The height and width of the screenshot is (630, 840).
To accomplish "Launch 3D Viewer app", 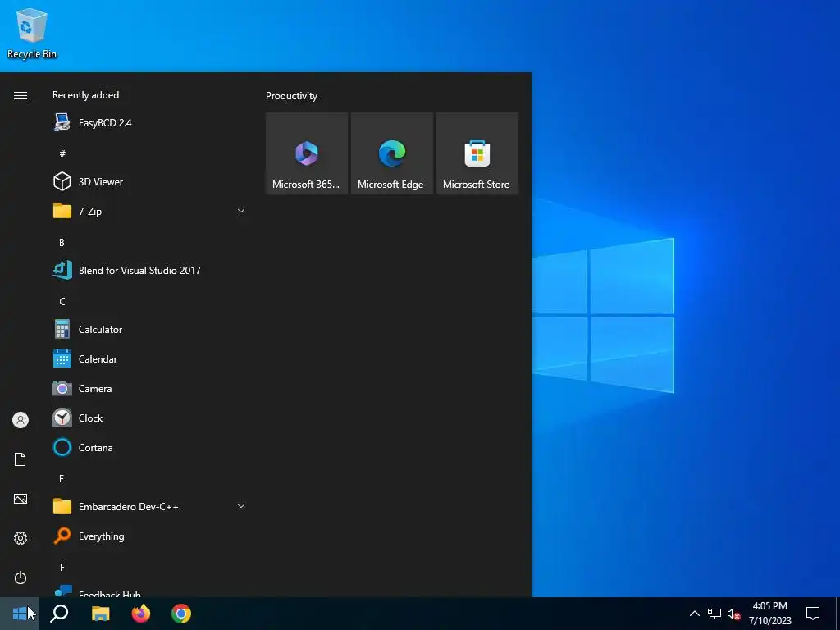I will click(x=150, y=181).
